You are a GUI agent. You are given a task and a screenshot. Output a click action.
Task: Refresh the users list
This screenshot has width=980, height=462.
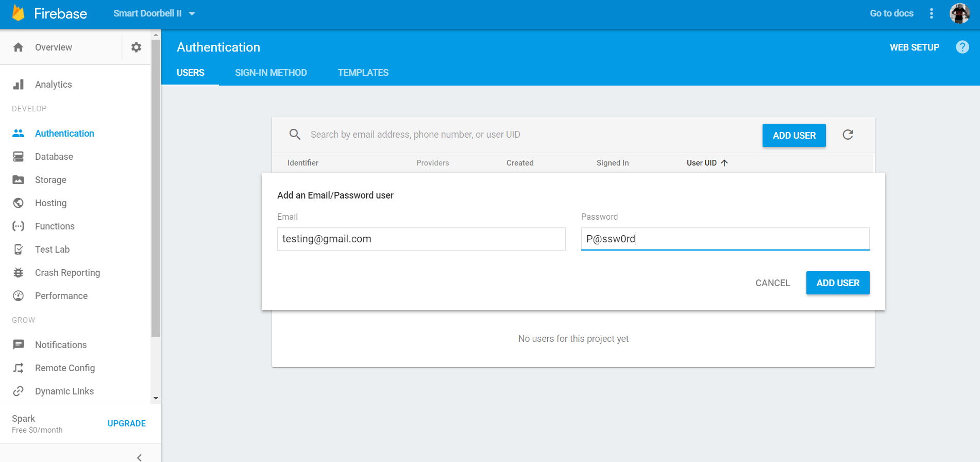click(848, 135)
